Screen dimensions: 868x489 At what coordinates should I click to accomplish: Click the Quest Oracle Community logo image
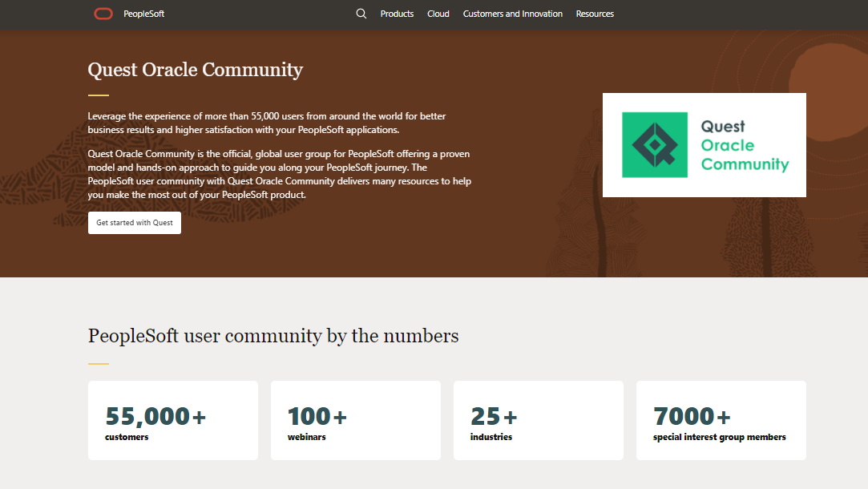click(704, 145)
